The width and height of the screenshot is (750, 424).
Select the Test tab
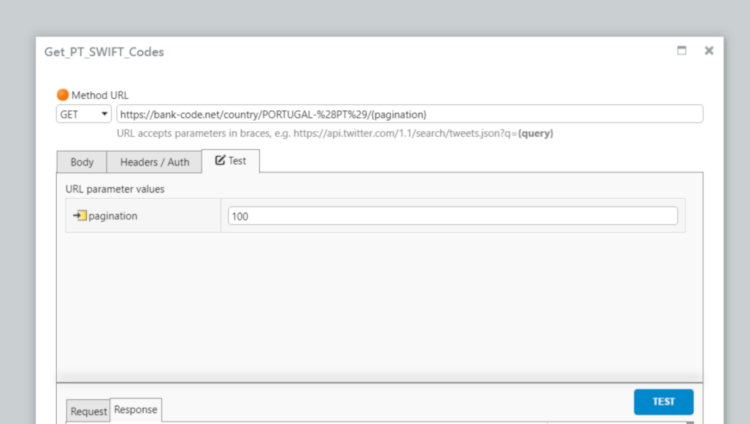tap(231, 161)
